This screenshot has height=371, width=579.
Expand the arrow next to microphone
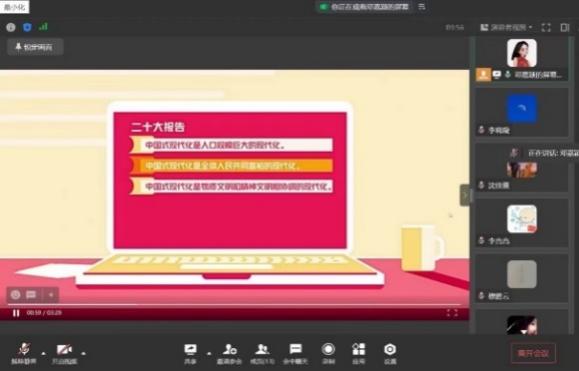pos(44,353)
